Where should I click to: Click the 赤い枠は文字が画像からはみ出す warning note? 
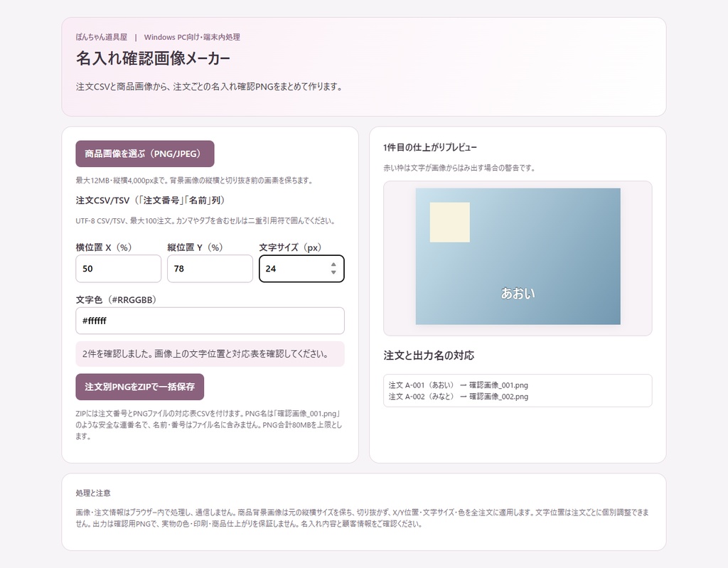[x=459, y=168]
